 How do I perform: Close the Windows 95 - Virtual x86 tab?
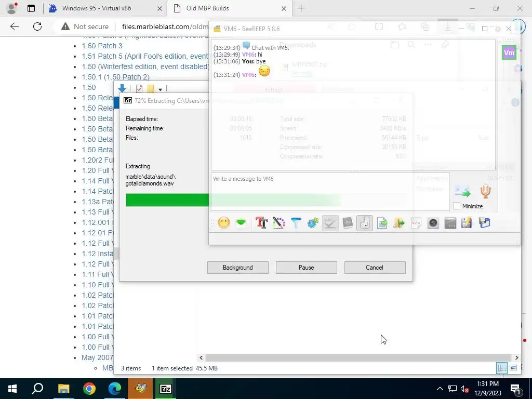click(159, 8)
